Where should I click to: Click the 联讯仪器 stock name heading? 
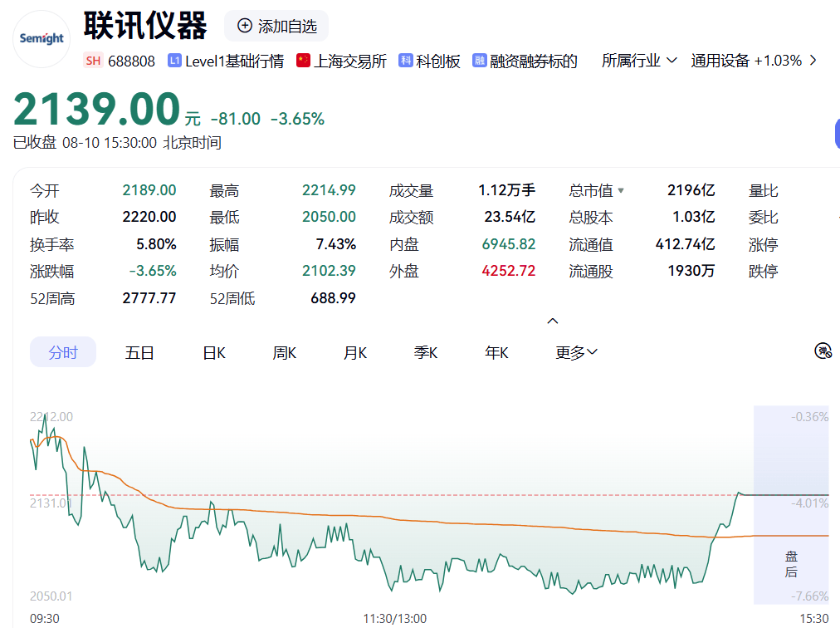pos(145,25)
